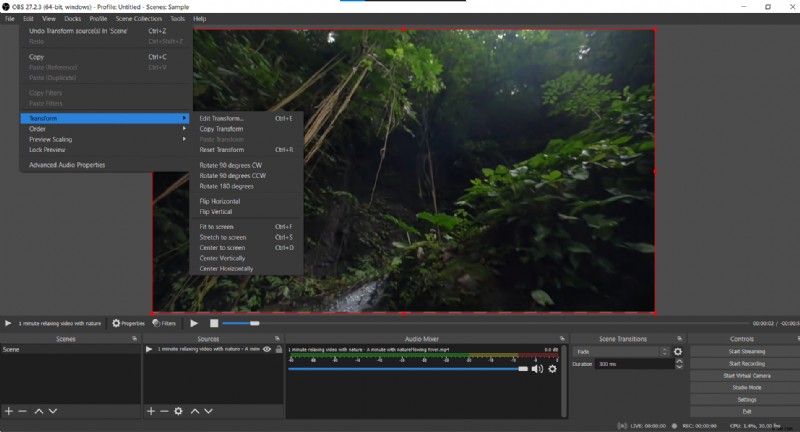Open the Fade transition dropdown
800x432 pixels.
tap(620, 352)
